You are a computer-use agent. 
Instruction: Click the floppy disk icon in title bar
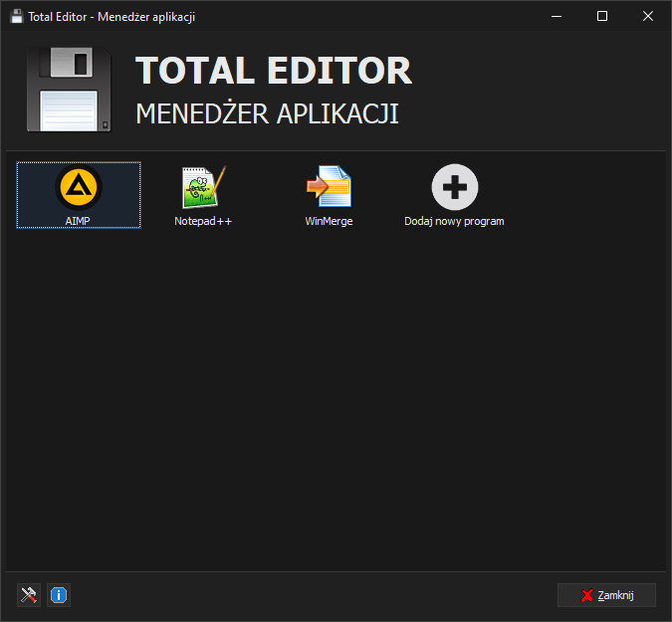point(16,16)
